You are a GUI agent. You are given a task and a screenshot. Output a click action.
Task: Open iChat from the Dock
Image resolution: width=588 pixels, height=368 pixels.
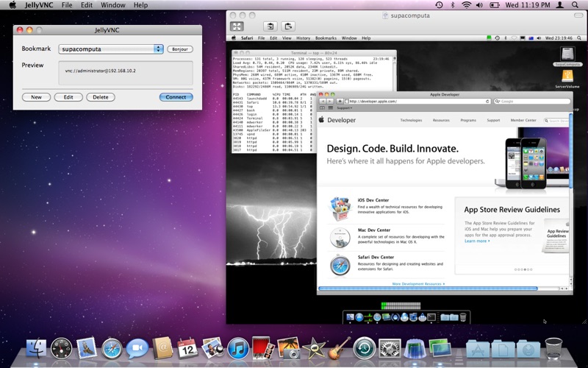[x=137, y=348]
